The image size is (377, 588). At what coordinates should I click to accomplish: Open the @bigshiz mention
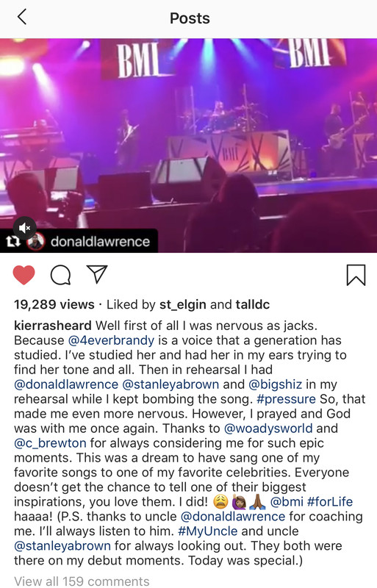(x=275, y=384)
